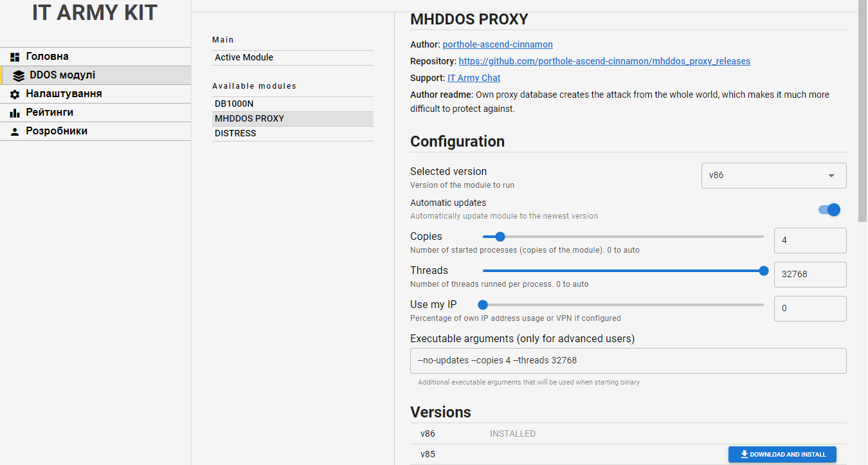Open the porthole-ascend-cinnamon author link
The width and height of the screenshot is (868, 465).
click(x=497, y=44)
